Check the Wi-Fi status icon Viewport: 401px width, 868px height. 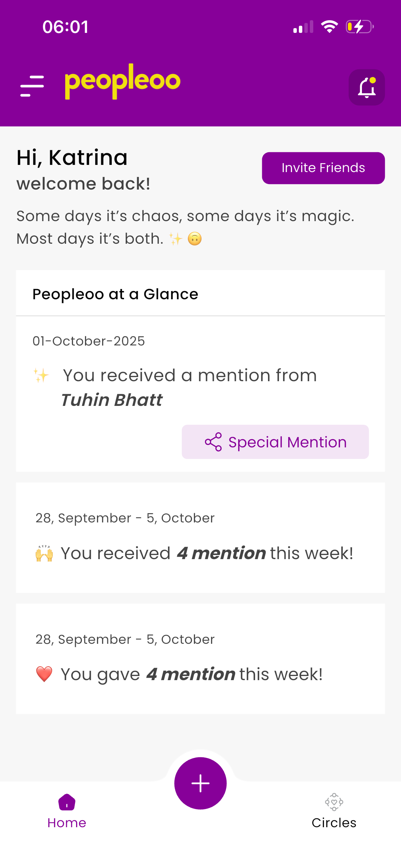click(329, 27)
